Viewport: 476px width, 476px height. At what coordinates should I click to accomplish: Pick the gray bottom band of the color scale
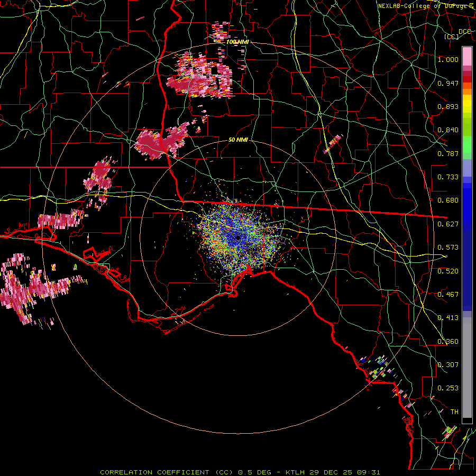tap(467, 368)
